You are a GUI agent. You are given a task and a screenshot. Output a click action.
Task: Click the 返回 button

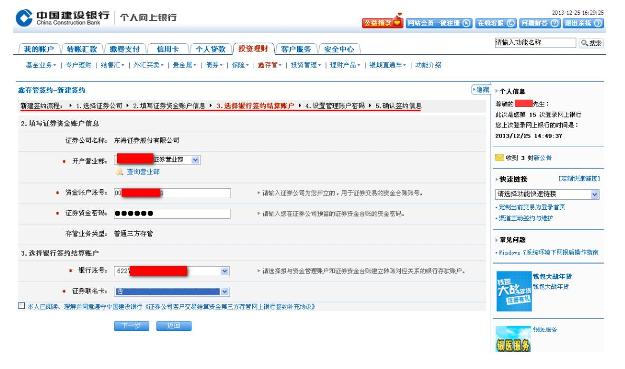174,326
